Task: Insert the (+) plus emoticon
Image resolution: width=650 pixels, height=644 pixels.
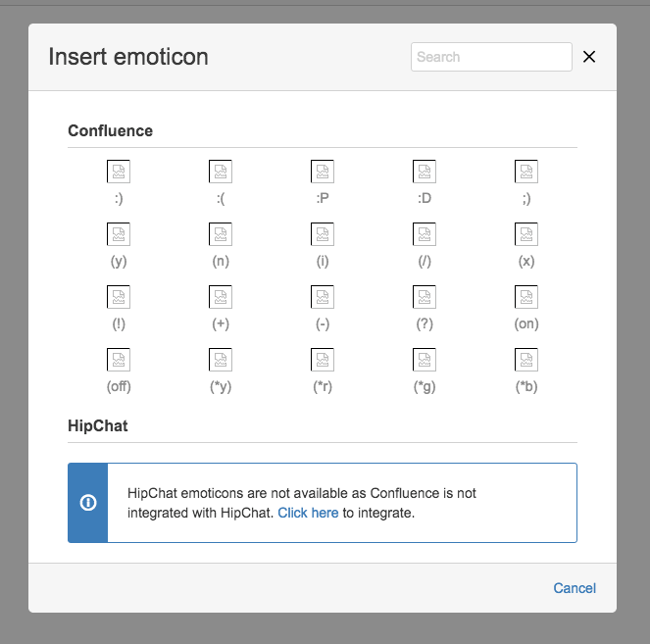Action: (x=221, y=297)
